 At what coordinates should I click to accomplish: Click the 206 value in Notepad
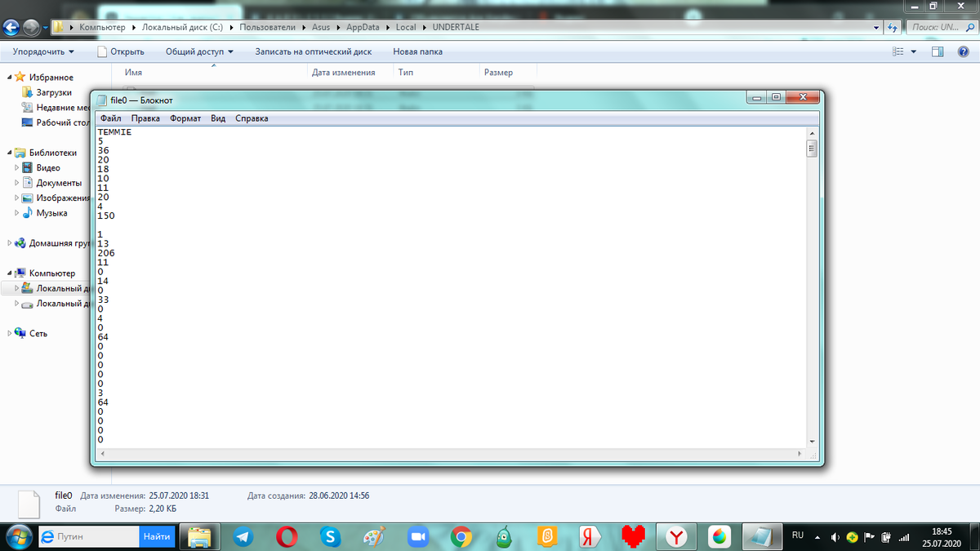(105, 253)
